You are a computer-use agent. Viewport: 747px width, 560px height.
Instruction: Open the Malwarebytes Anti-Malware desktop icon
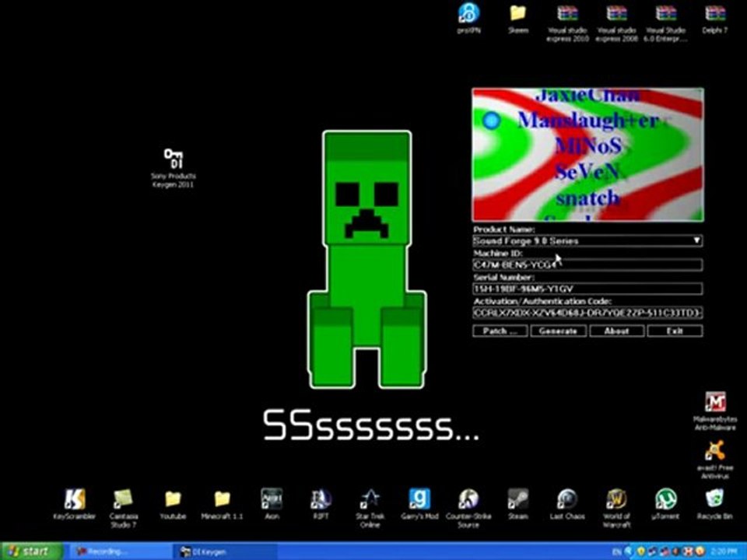pyautogui.click(x=715, y=411)
